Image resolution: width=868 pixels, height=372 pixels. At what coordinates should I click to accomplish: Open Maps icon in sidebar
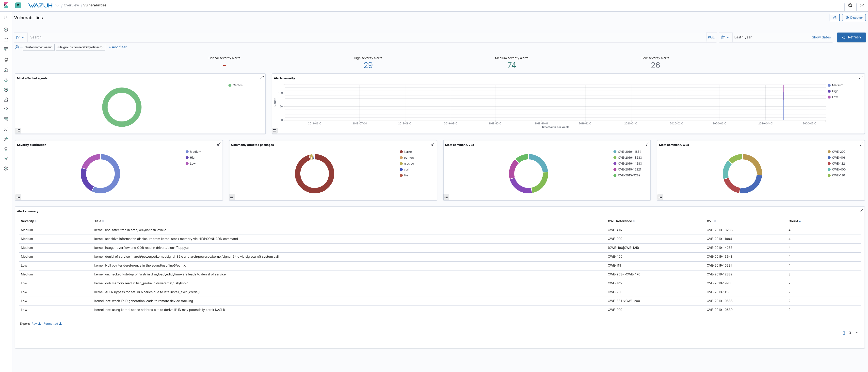[x=6, y=80]
